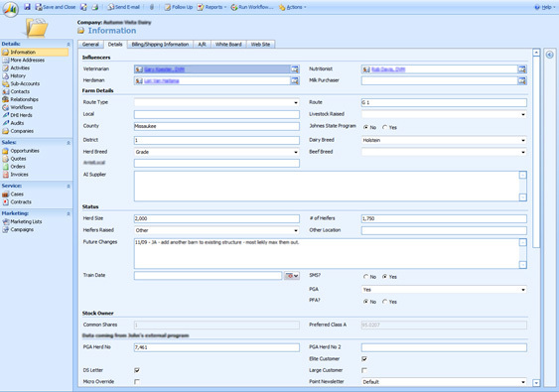Switch to Billing/Shipping Information tab

[160, 45]
